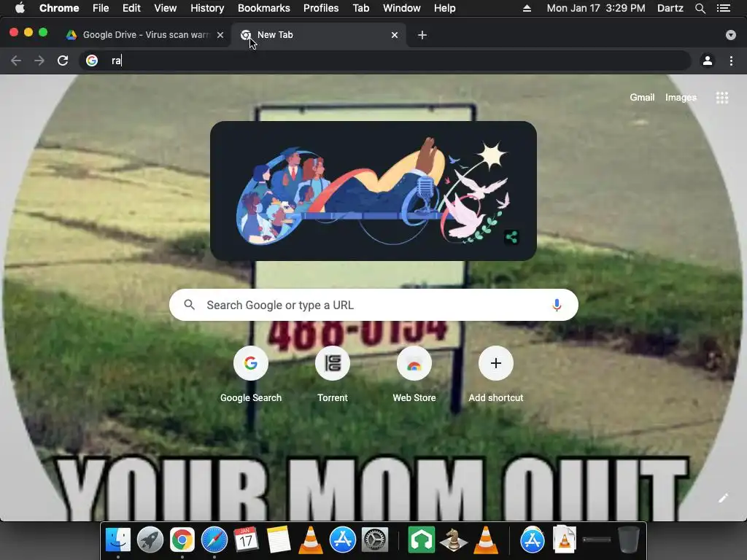Open Safari from the Dock
Screen dimensions: 747x560
(214, 540)
